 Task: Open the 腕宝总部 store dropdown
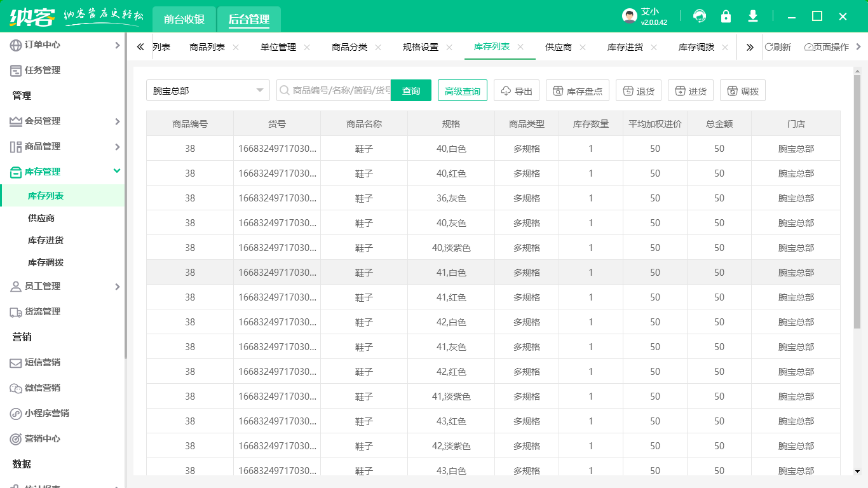pyautogui.click(x=208, y=91)
